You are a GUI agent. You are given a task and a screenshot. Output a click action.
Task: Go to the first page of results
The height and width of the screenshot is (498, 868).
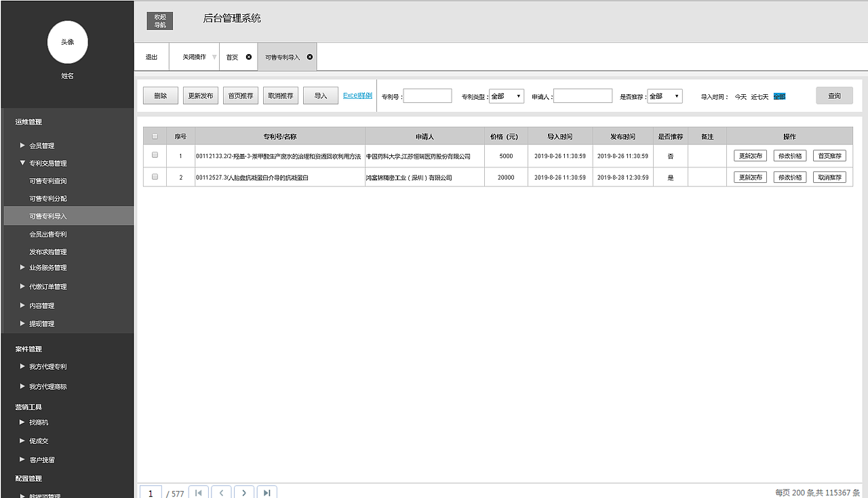tap(198, 493)
